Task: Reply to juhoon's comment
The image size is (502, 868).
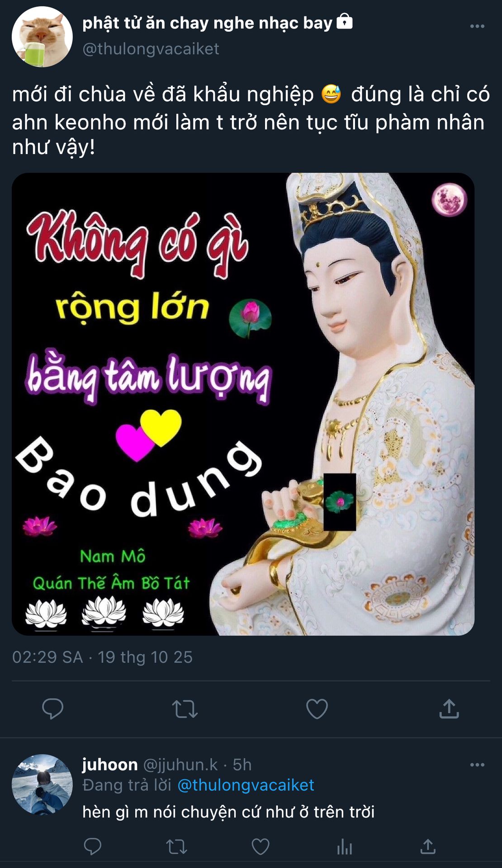Action: 93,846
